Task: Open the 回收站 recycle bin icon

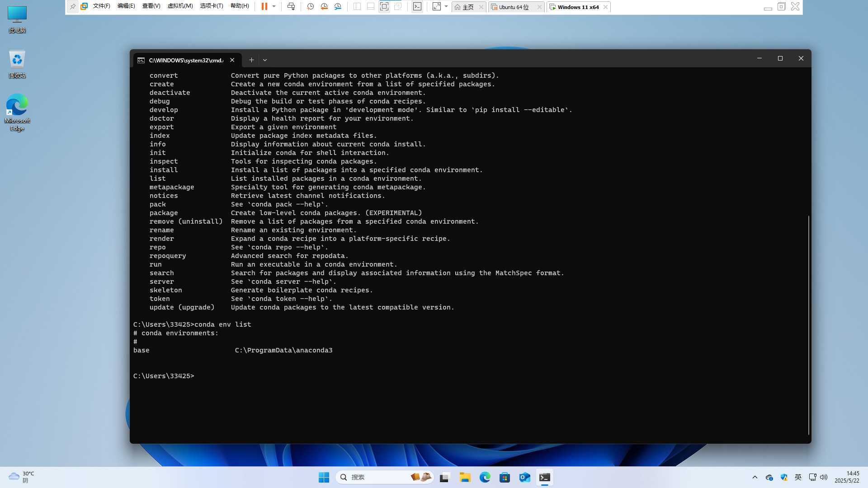Action: [x=17, y=64]
